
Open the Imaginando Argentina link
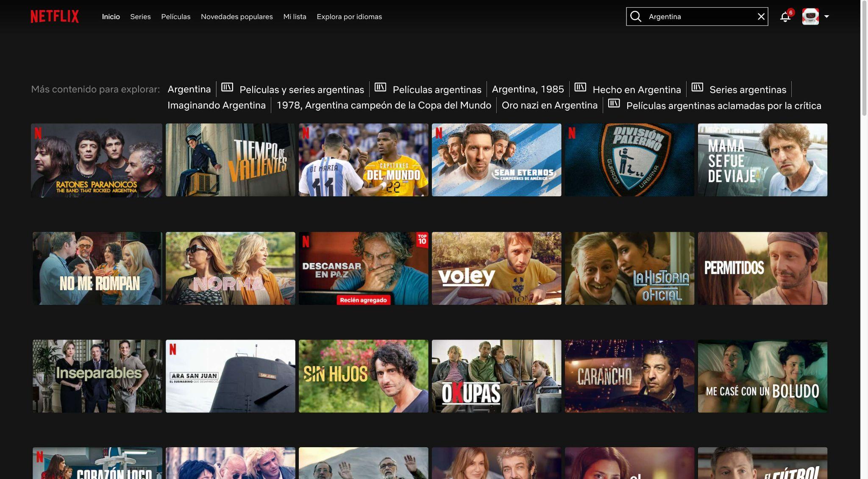pyautogui.click(x=217, y=106)
